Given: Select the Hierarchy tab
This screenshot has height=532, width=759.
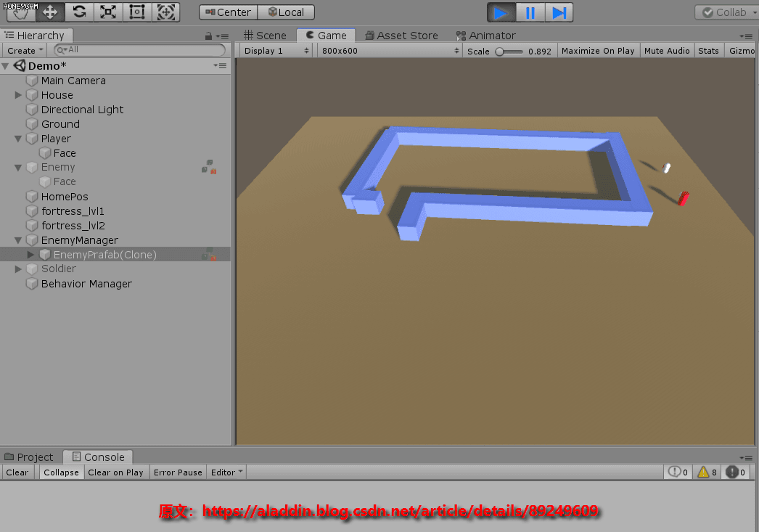Looking at the screenshot, I should [36, 36].
